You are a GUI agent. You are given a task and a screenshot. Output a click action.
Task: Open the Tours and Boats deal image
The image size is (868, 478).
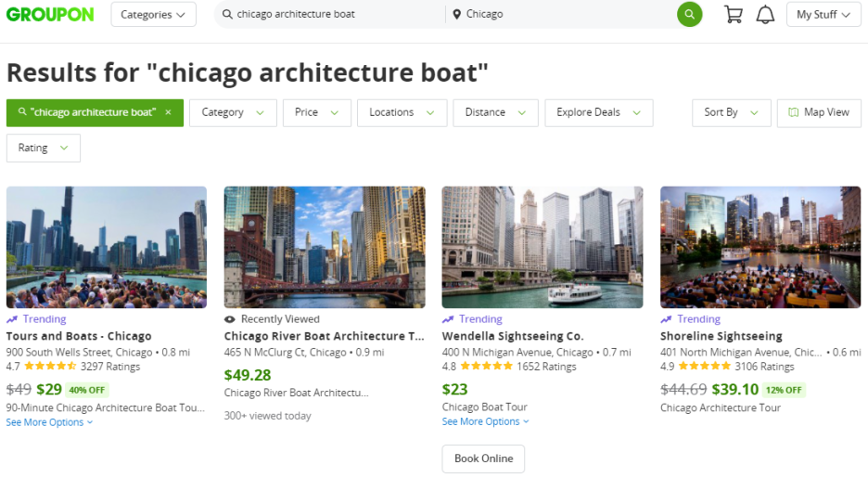pos(107,247)
